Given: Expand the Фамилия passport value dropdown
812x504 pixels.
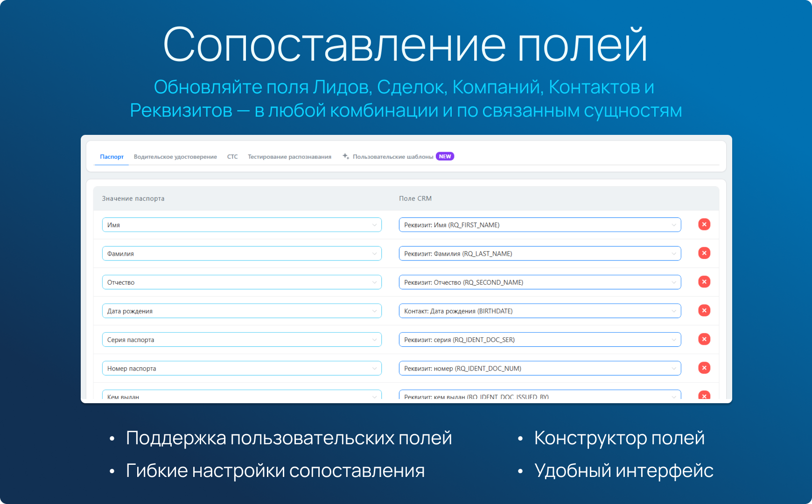Looking at the screenshot, I should tap(242, 253).
